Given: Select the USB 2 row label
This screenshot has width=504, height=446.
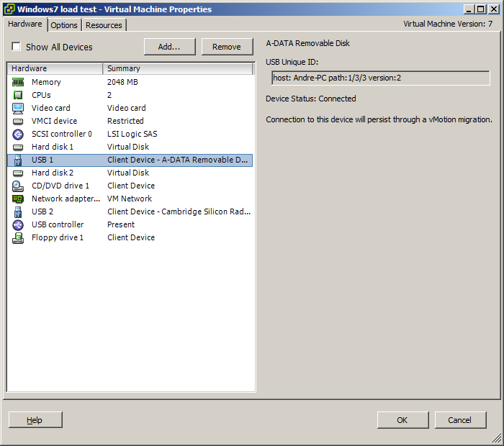Looking at the screenshot, I should 42,211.
